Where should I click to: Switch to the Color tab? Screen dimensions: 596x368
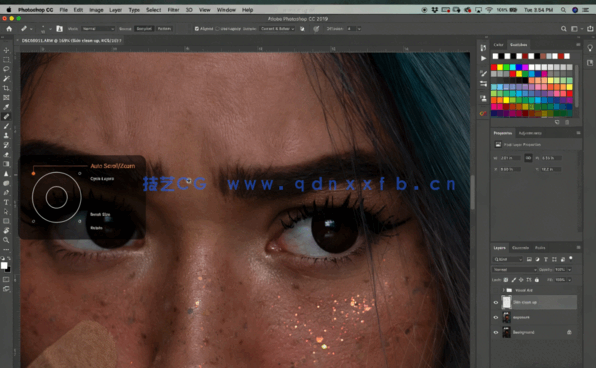click(x=498, y=44)
